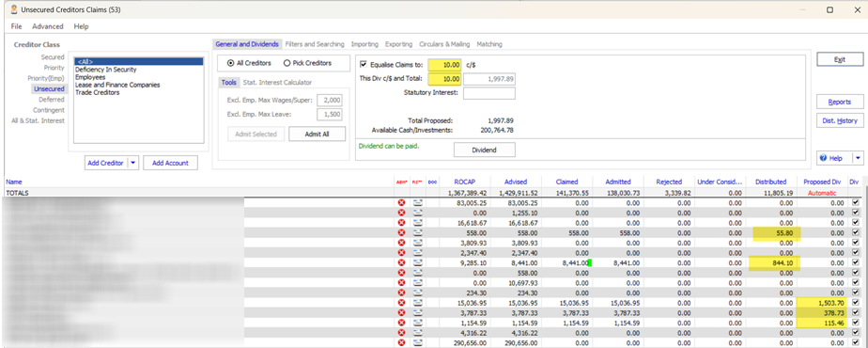Click the This Div c/$ input field
The height and width of the screenshot is (348, 868).
click(x=443, y=79)
